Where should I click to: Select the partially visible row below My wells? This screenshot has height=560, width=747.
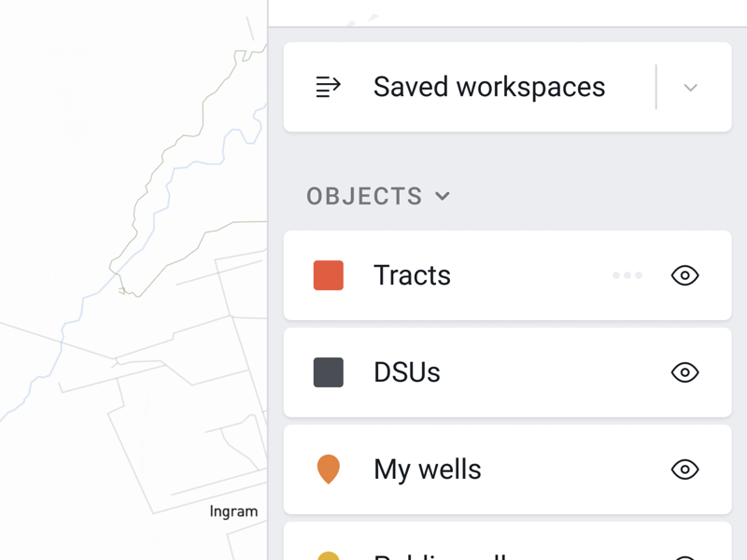coord(507,541)
